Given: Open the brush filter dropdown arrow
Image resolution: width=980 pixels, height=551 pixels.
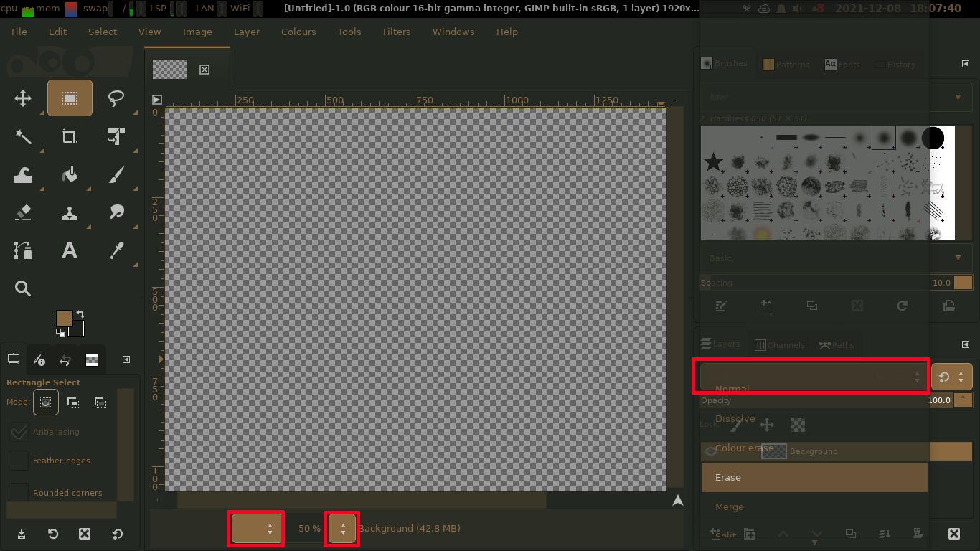Looking at the screenshot, I should pyautogui.click(x=958, y=96).
